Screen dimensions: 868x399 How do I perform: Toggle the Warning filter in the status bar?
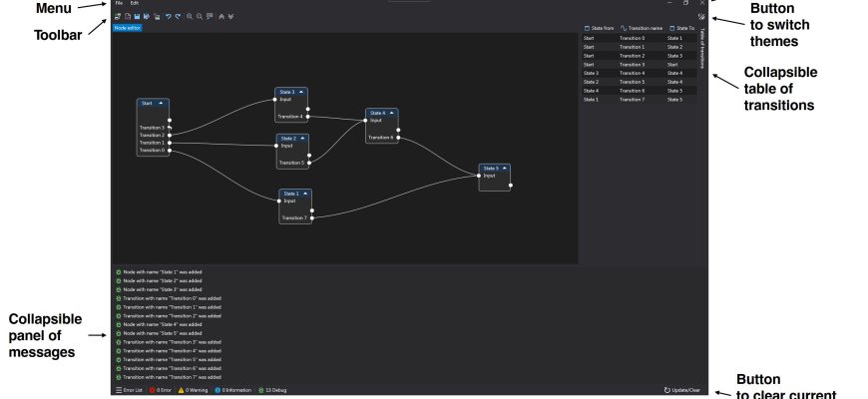point(194,390)
